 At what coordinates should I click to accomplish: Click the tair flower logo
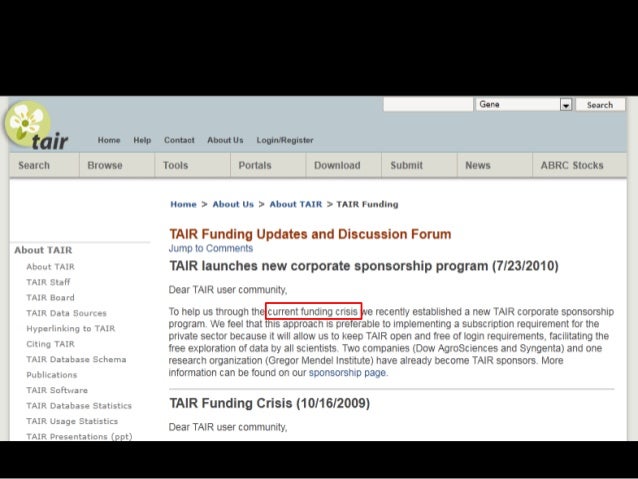pos(36,126)
